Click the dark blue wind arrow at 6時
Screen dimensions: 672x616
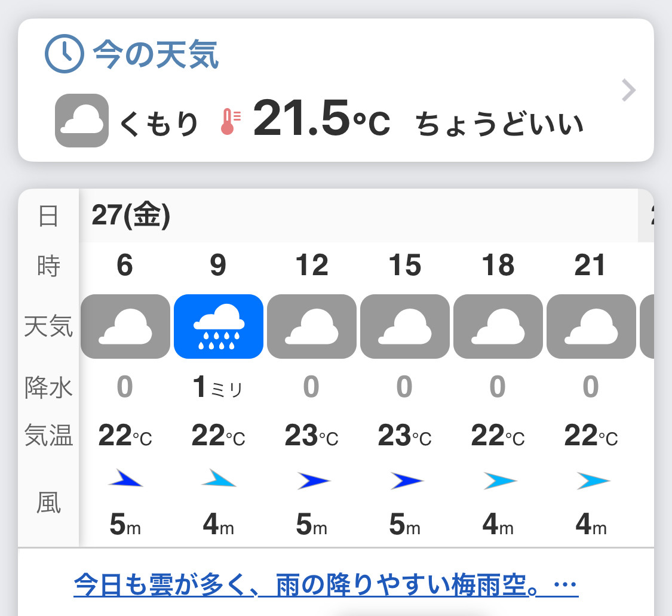(x=125, y=479)
